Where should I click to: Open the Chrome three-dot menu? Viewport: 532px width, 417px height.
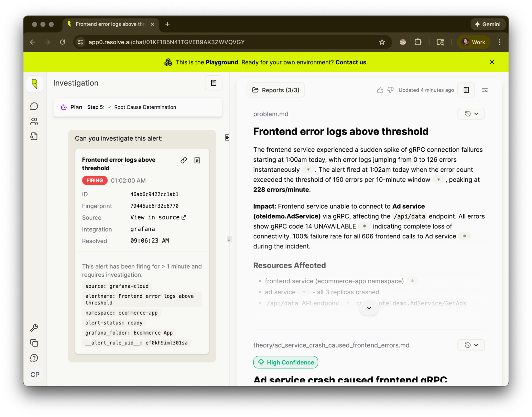pos(499,42)
